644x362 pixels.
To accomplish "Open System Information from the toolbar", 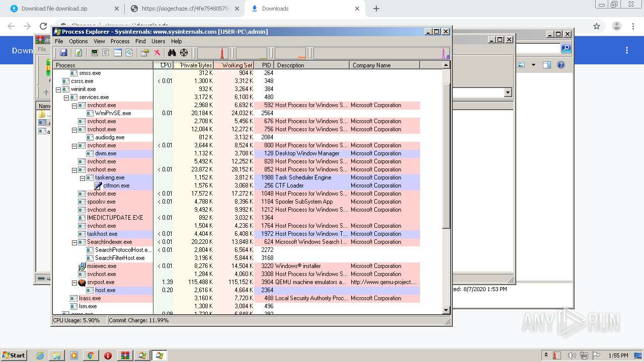I will (94, 53).
